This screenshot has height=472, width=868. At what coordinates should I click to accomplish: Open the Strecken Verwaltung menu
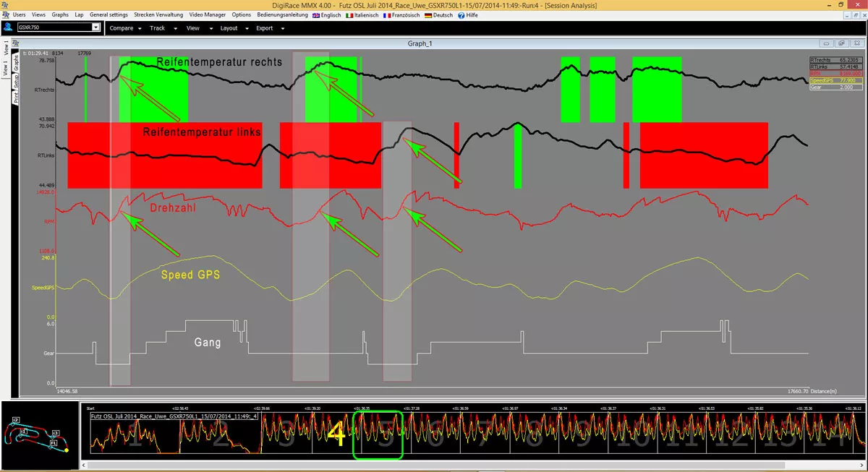(158, 14)
